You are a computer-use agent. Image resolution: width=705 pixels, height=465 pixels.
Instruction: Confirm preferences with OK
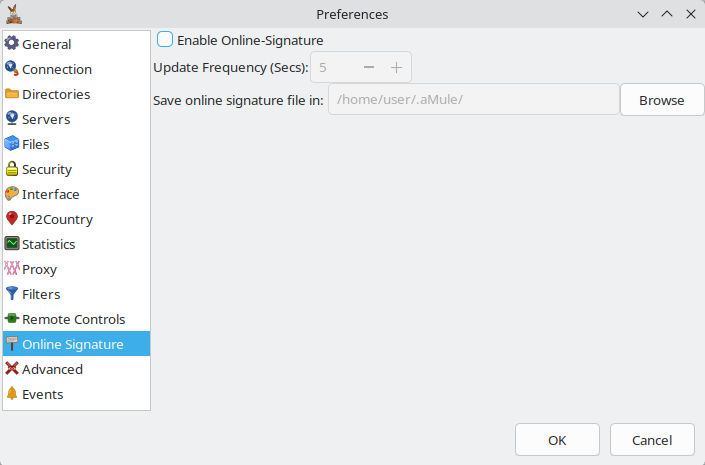point(557,440)
